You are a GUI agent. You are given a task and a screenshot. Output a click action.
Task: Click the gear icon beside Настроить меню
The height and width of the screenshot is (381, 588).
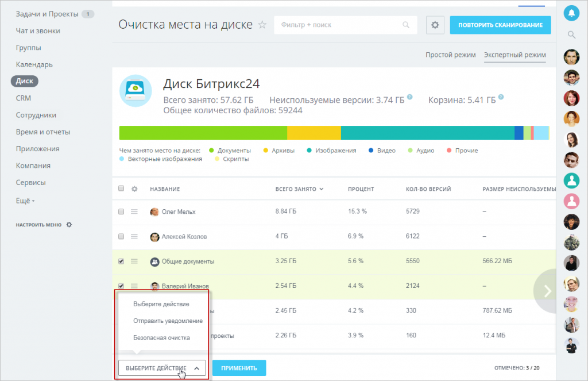point(69,225)
